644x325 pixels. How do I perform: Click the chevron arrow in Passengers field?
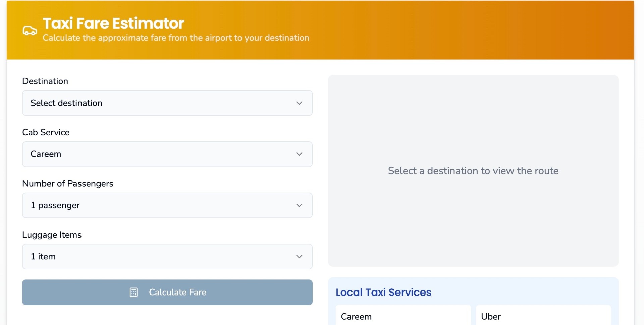click(x=299, y=205)
